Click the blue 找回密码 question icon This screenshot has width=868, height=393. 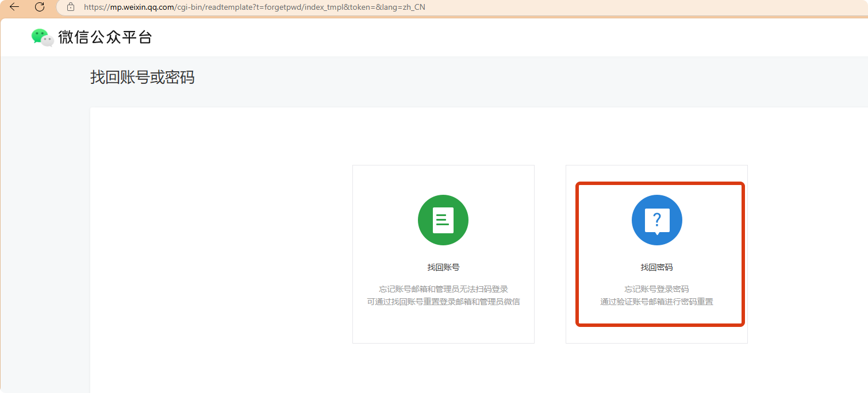tap(657, 220)
